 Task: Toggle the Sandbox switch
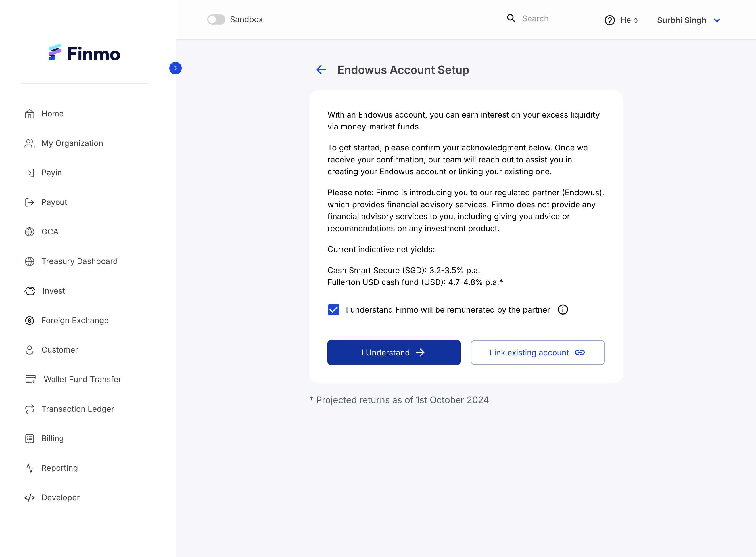pyautogui.click(x=216, y=20)
